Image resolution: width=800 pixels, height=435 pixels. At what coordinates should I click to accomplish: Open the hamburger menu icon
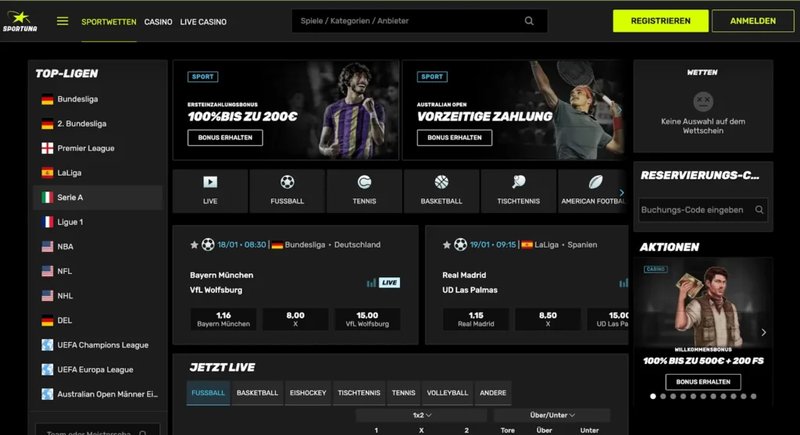click(x=62, y=21)
